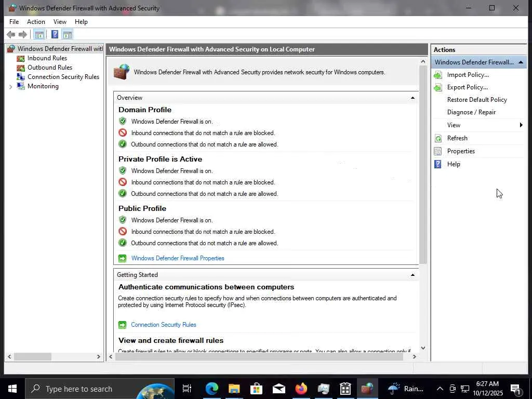Click the Properties icon in Actions

438,151
